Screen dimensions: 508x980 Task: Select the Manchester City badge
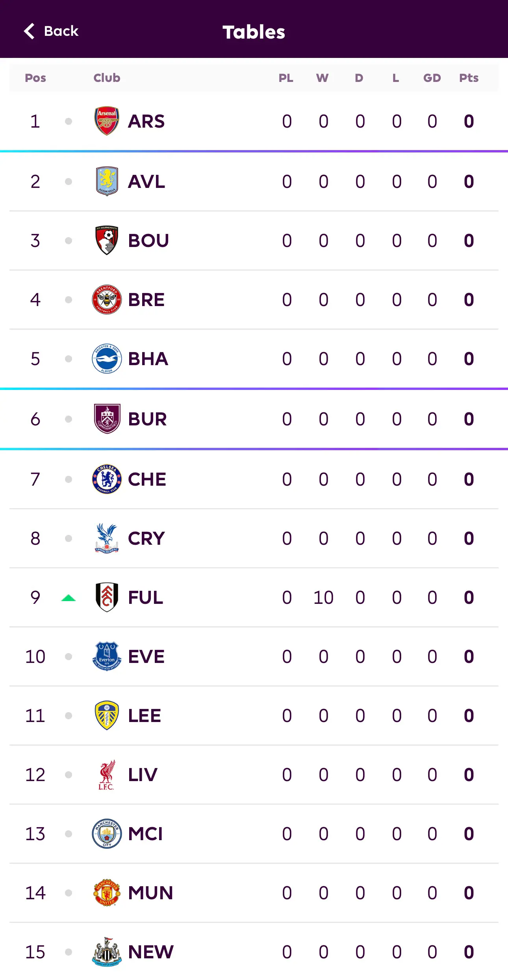(x=107, y=834)
